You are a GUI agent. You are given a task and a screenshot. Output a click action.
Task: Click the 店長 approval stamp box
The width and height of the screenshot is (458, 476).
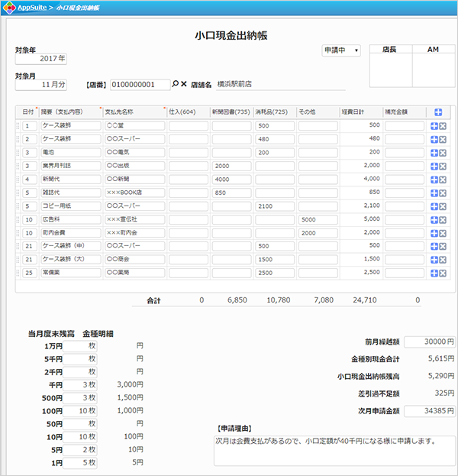391,70
